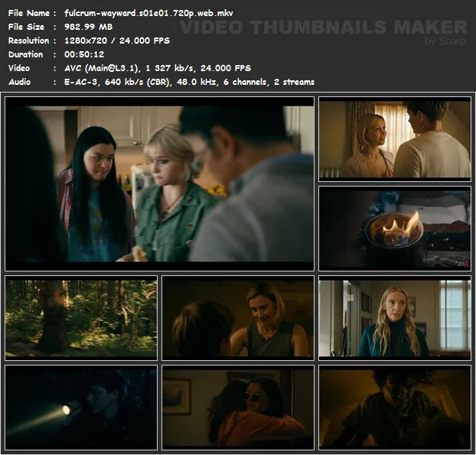476x455 pixels.
Task: Select the E-AC-3 audio info line
Action: coord(189,82)
